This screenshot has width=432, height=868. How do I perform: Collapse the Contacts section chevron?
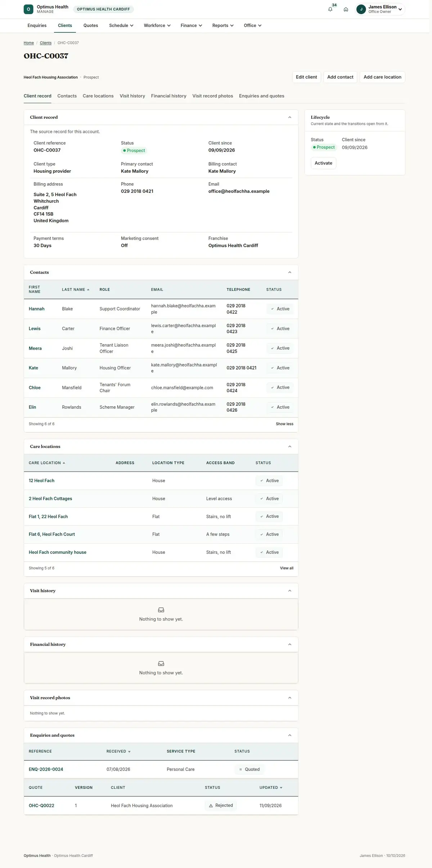290,272
